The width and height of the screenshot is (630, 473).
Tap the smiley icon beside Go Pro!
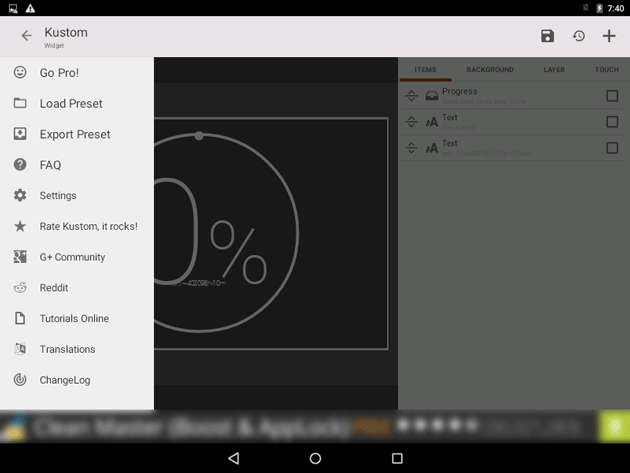[20, 72]
